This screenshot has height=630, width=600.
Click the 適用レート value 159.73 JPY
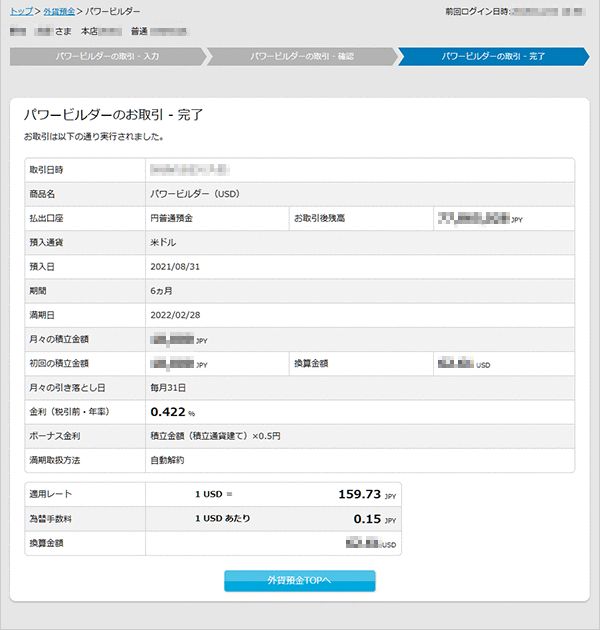click(365, 494)
